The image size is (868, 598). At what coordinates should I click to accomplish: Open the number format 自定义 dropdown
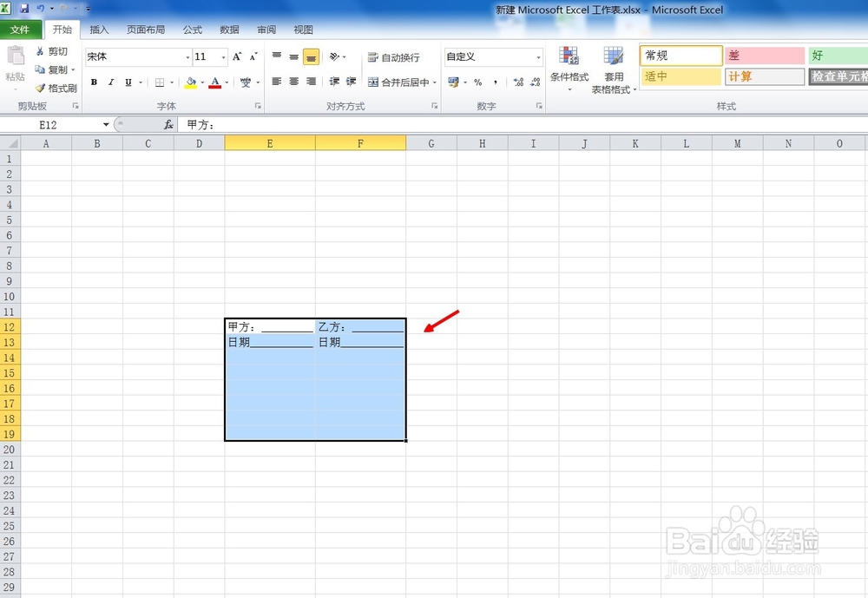[538, 57]
